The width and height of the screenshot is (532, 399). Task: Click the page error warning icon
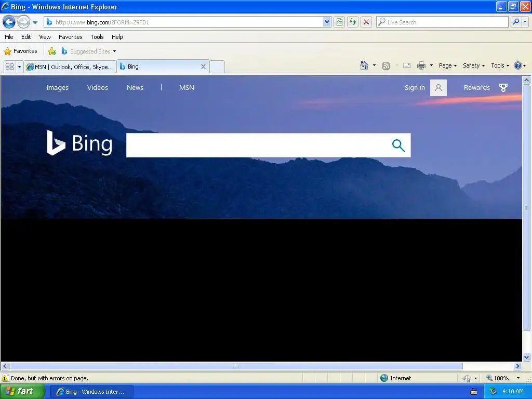click(x=5, y=378)
